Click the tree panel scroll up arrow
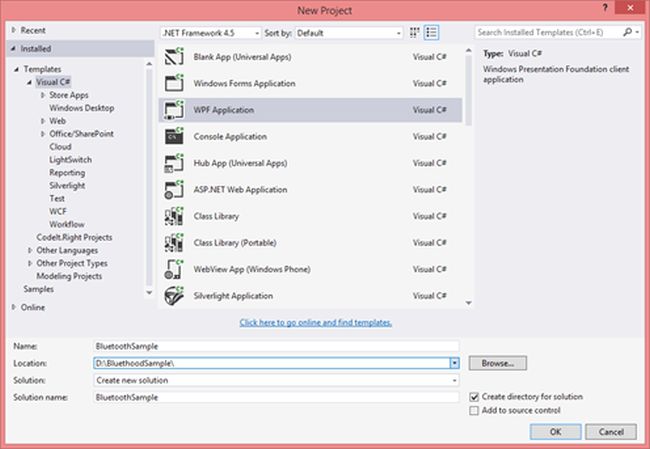The image size is (650, 449). (149, 64)
